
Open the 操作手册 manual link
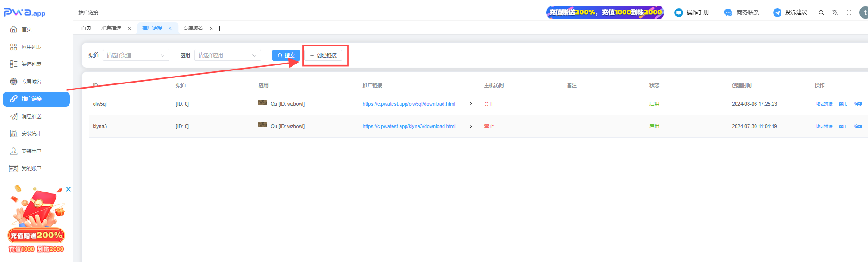[x=692, y=13]
